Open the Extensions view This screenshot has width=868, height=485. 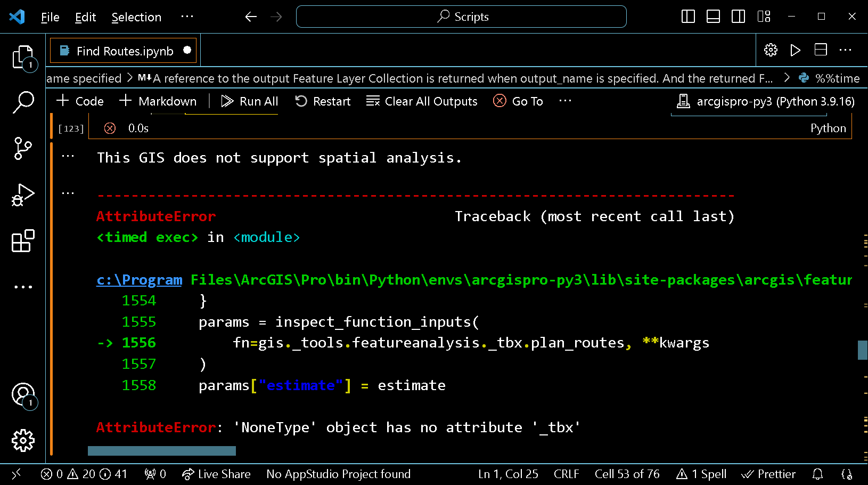click(23, 241)
